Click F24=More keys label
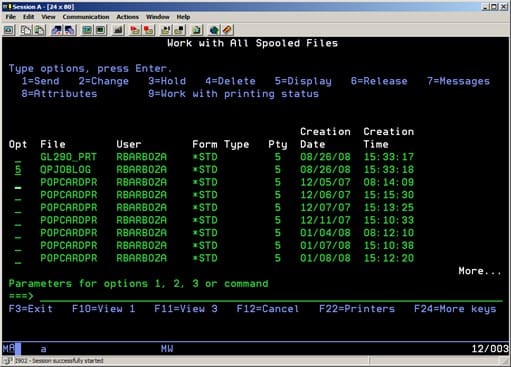Screen dimensions: 511x367 pyautogui.click(x=455, y=309)
